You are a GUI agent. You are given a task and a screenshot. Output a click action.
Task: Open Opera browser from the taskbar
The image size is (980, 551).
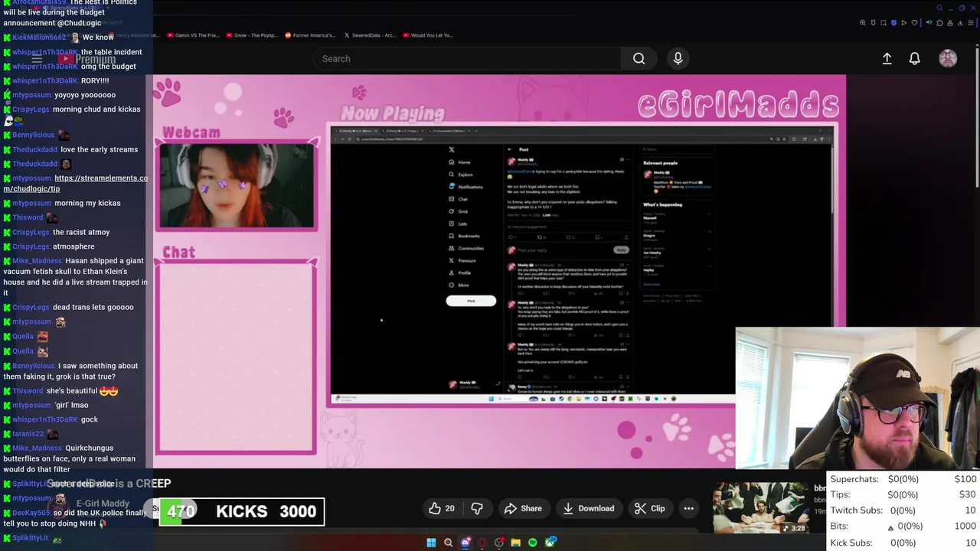click(482, 543)
